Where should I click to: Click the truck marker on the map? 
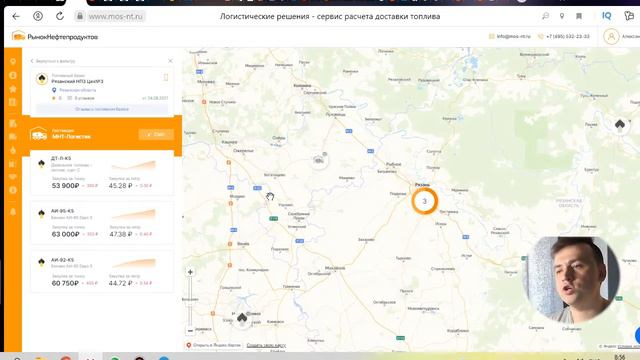(319, 160)
